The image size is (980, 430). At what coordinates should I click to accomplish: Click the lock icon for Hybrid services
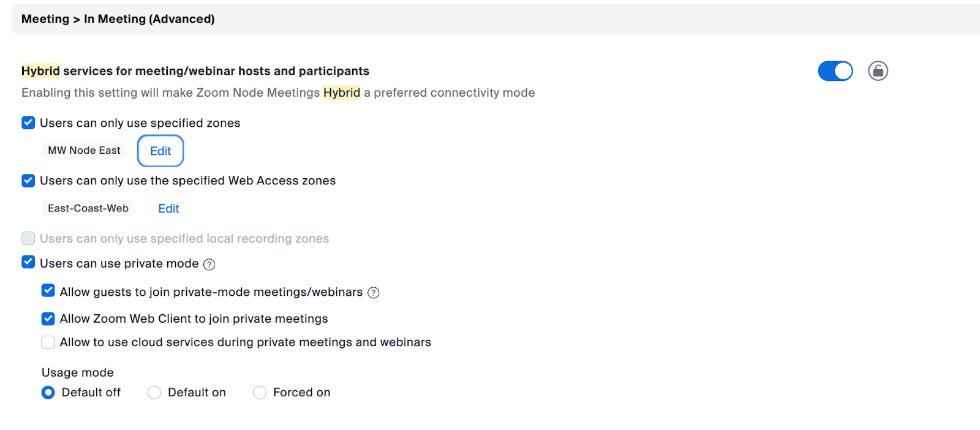point(878,71)
